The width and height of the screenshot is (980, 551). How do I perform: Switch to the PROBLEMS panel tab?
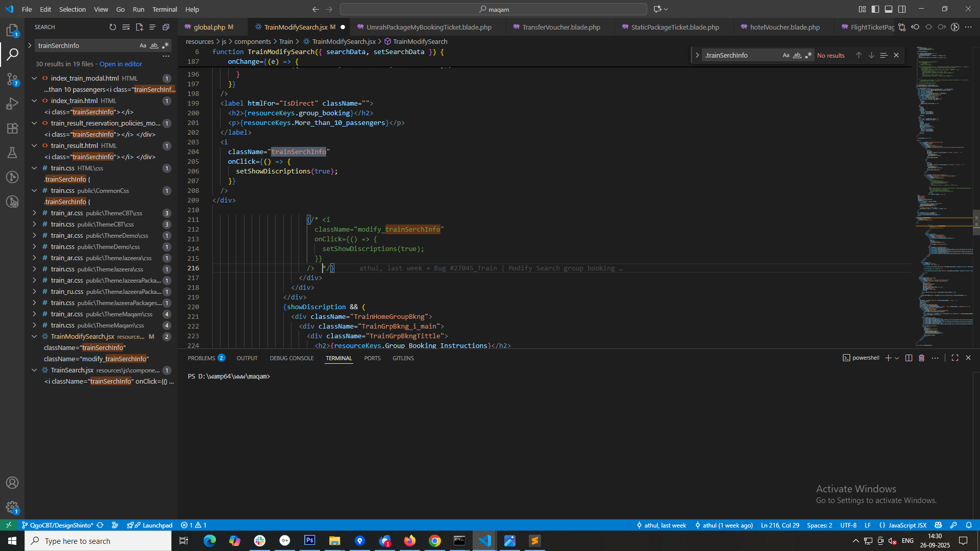pyautogui.click(x=202, y=358)
